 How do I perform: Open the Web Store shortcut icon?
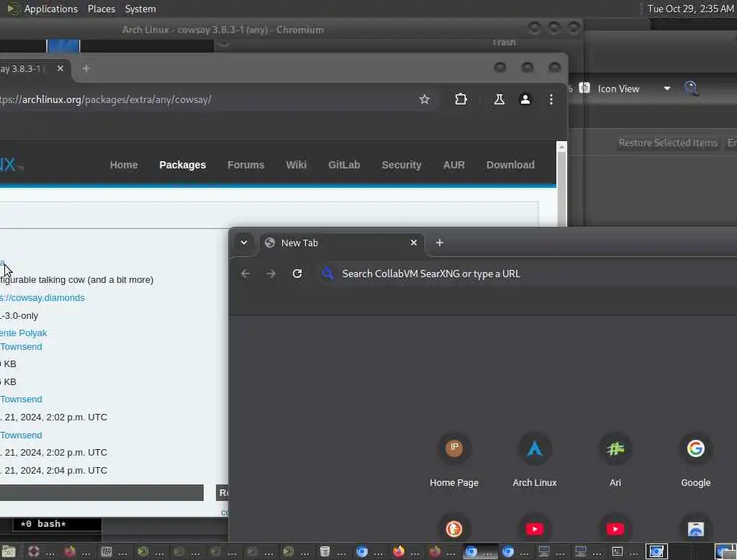click(x=696, y=529)
